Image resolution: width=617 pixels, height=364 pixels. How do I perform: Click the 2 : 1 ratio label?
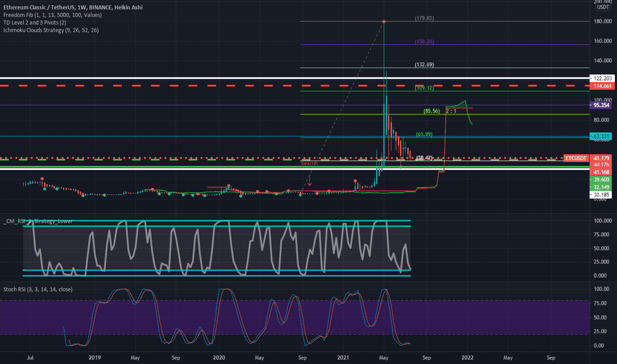(x=451, y=111)
